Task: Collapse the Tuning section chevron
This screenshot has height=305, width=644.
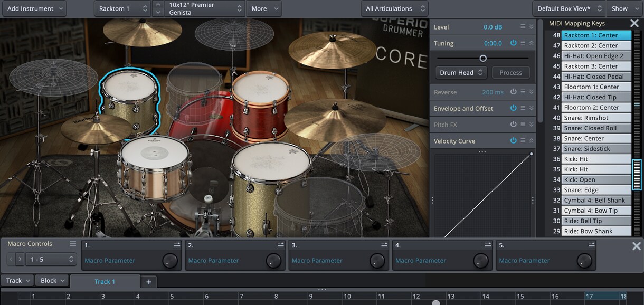Action: (532, 43)
